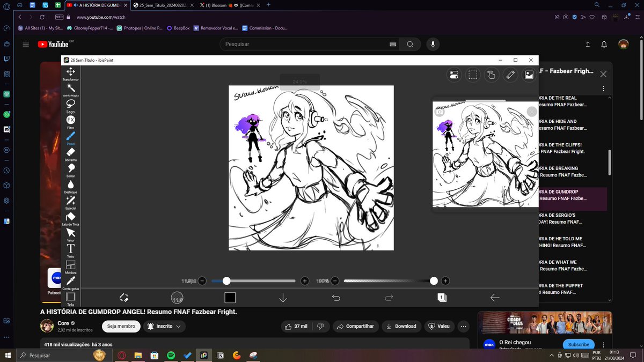Image resolution: width=644 pixels, height=362 pixels.
Task: Choose the Desfoque blur tool
Action: point(70,186)
